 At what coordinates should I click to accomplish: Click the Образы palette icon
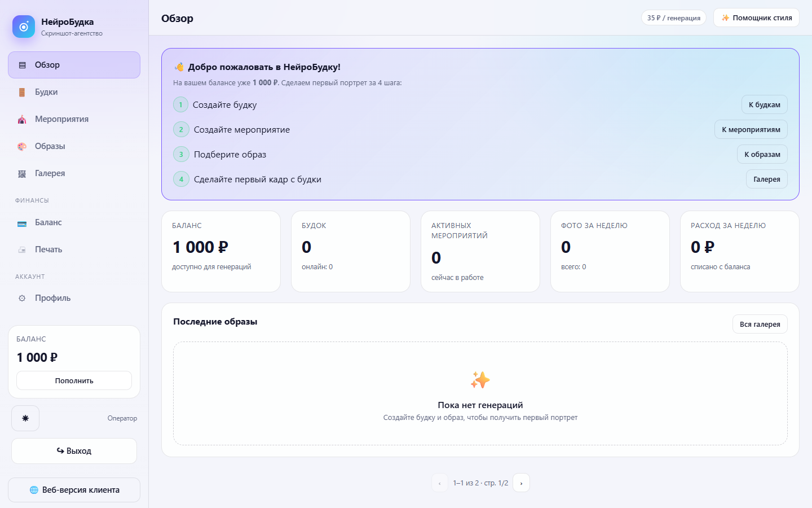point(22,147)
